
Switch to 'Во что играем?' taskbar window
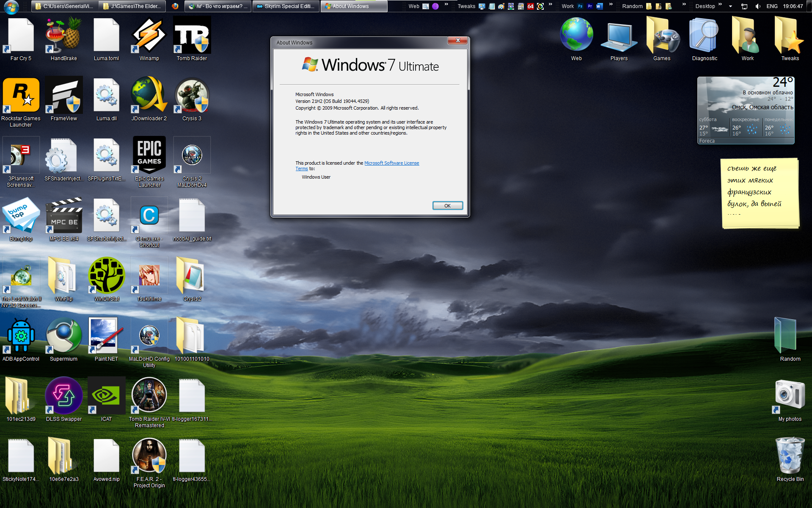[218, 6]
